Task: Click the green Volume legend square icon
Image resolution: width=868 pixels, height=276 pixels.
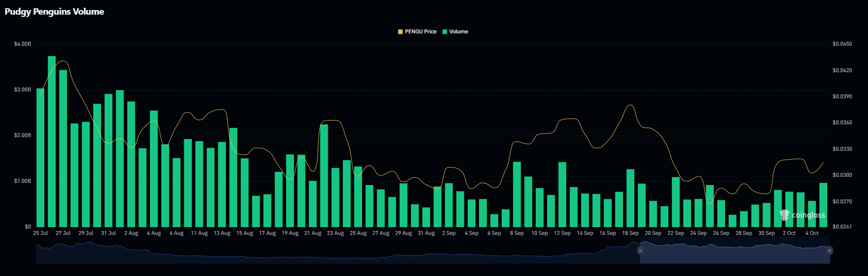Action: pos(444,32)
